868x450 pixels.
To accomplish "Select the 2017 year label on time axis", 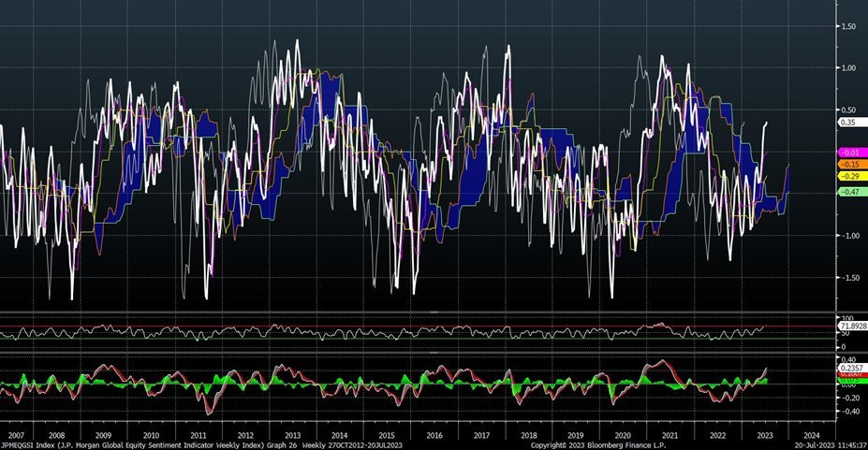I will (x=481, y=436).
